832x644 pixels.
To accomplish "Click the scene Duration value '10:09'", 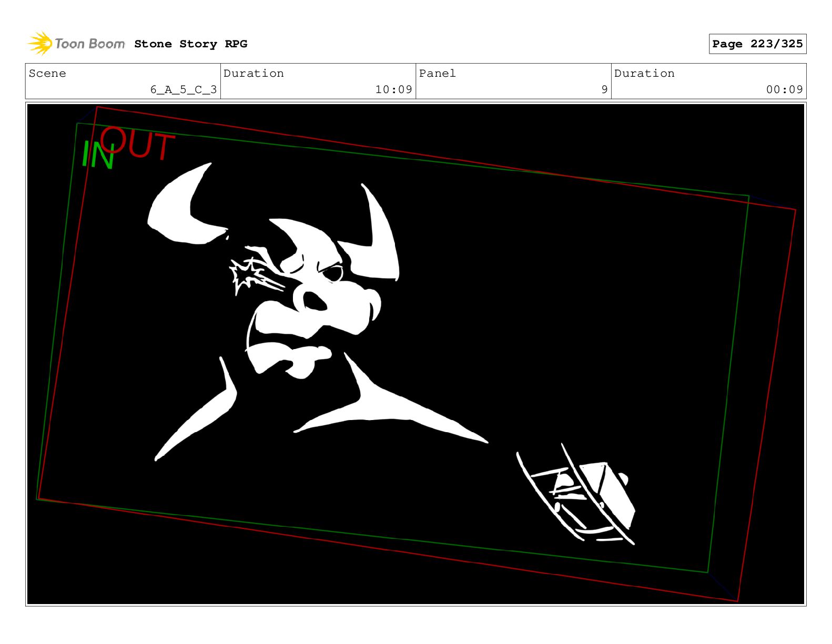I will pyautogui.click(x=393, y=89).
